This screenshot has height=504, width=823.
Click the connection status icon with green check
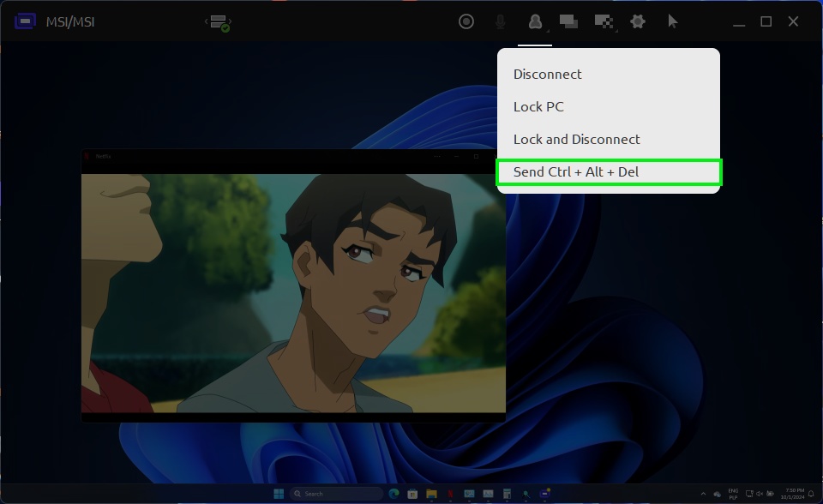click(219, 23)
